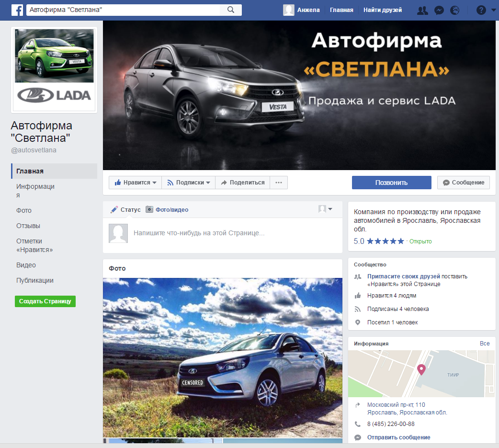
Task: Click the Все link in Информация
Action: tap(484, 343)
